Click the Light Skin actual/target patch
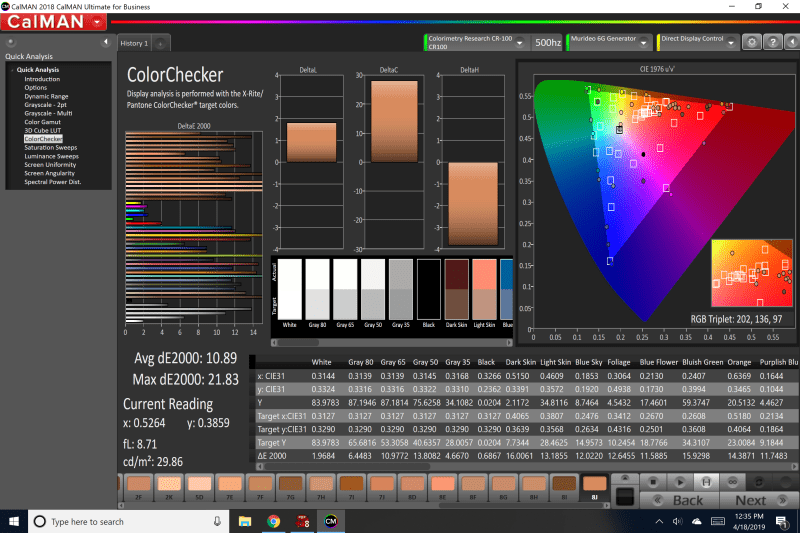This screenshot has height=533, width=800. click(x=484, y=290)
